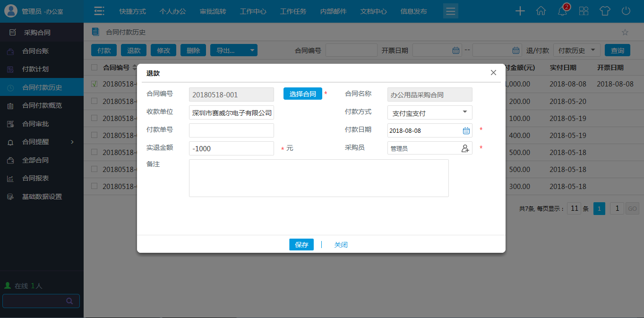644x318 pixels.
Task: Open the 导出 export dropdown
Action: pos(233,50)
